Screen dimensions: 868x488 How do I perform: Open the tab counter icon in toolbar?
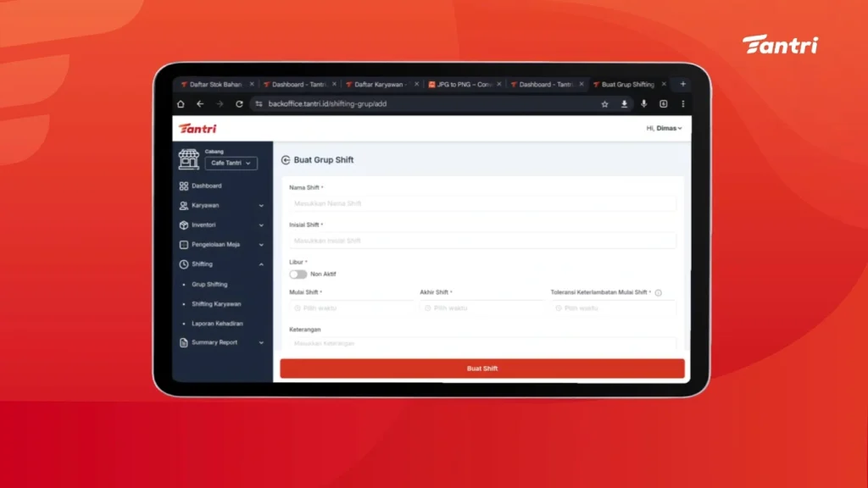pyautogui.click(x=663, y=104)
